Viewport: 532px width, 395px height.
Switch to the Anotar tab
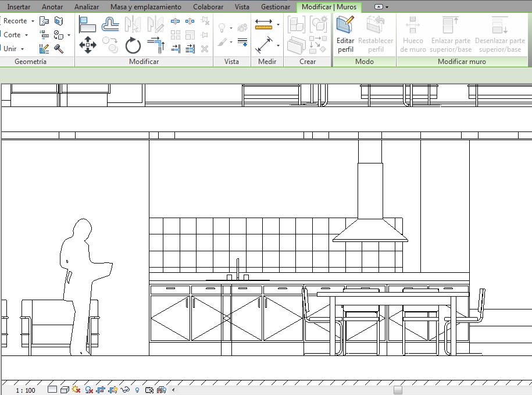(x=52, y=7)
